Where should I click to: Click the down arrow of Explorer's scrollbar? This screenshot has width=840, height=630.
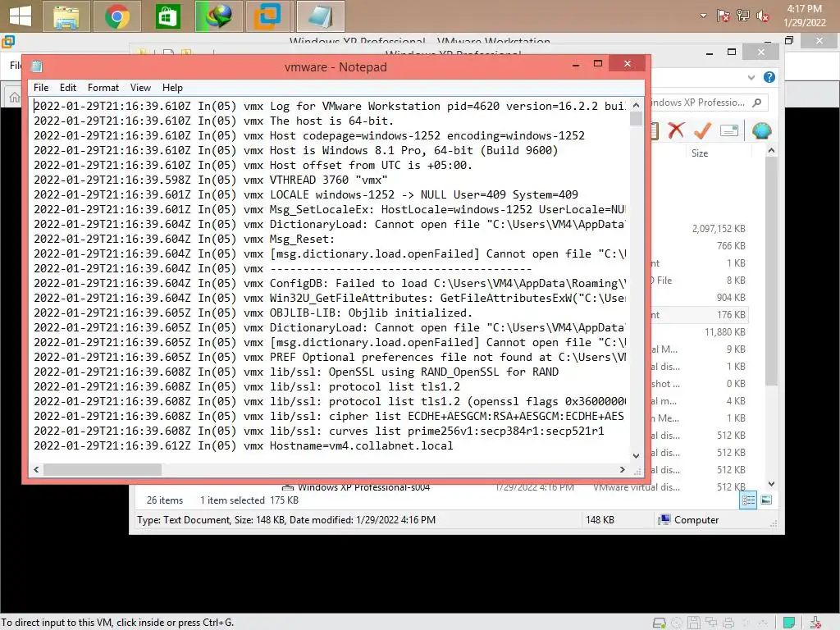(x=771, y=484)
